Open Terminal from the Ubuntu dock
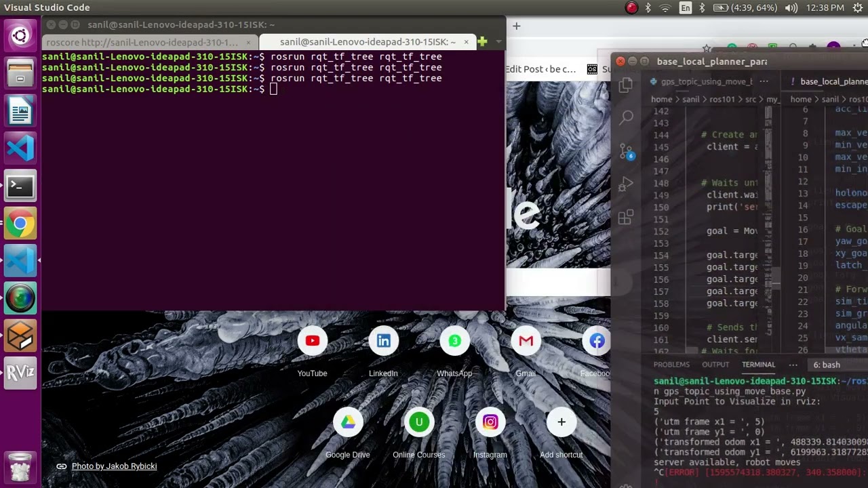Screen dimensions: 868x488 (20, 186)
